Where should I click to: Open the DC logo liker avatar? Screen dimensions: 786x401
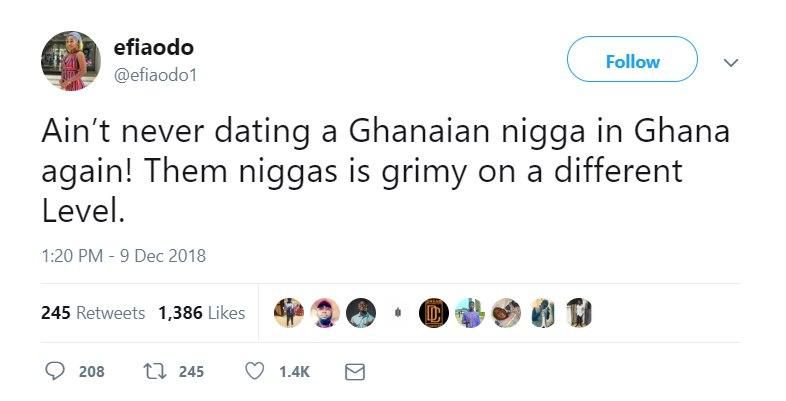434,313
